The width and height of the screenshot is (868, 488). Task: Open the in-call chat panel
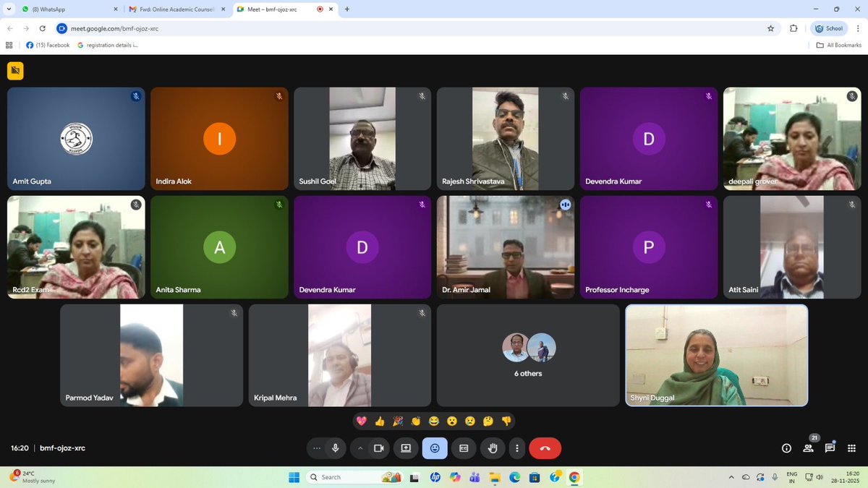[830, 448]
